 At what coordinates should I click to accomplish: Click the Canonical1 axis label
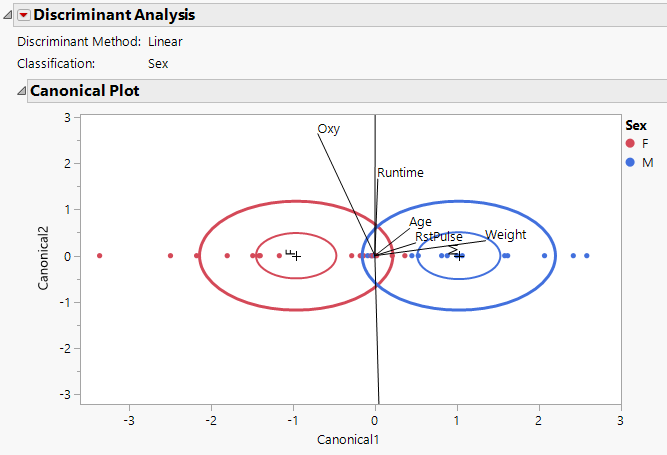347,439
